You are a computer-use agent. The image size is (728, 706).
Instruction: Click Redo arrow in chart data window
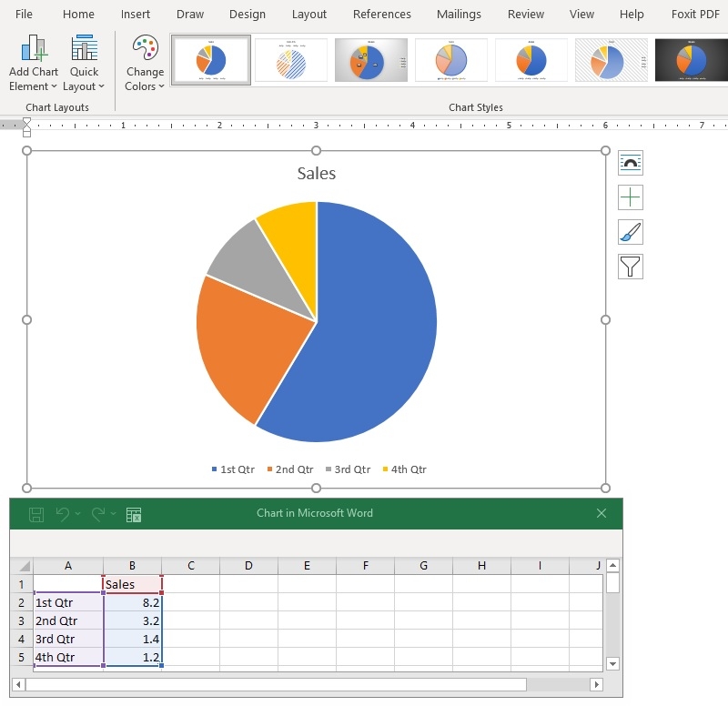(98, 514)
